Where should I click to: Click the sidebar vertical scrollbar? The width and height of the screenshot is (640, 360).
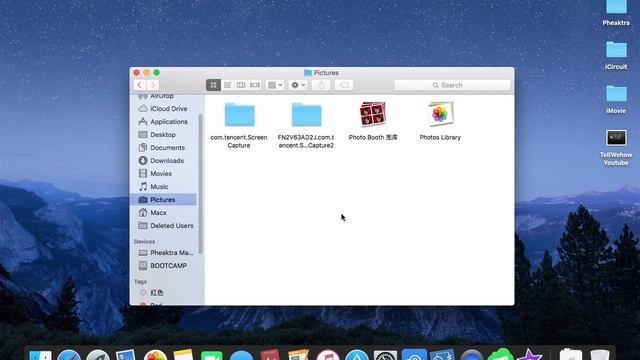click(200, 184)
